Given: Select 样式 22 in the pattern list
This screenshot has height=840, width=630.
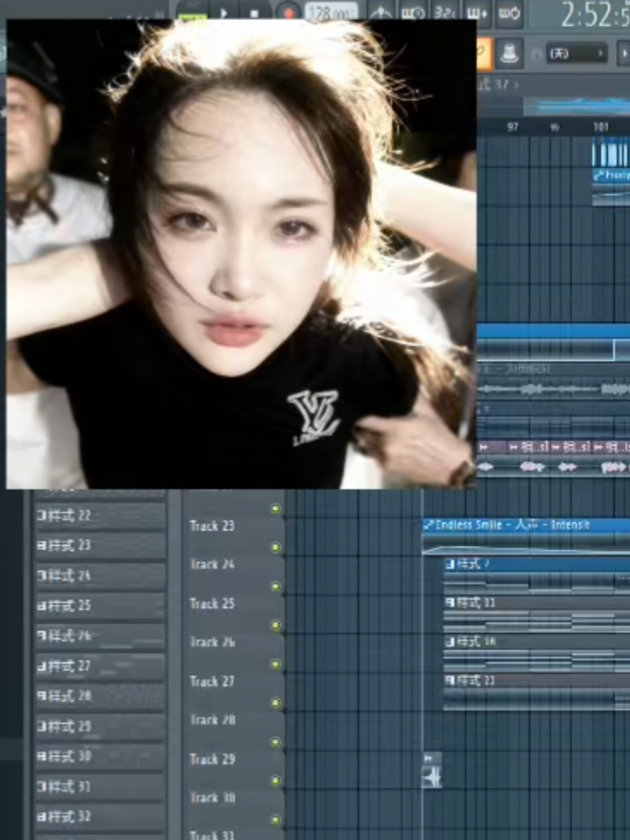Looking at the screenshot, I should tap(100, 515).
